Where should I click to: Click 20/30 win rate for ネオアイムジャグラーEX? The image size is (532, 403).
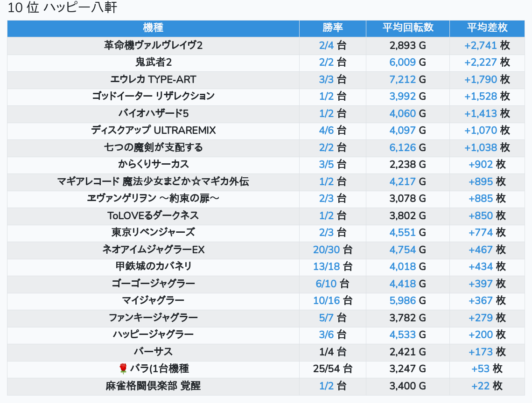point(327,250)
